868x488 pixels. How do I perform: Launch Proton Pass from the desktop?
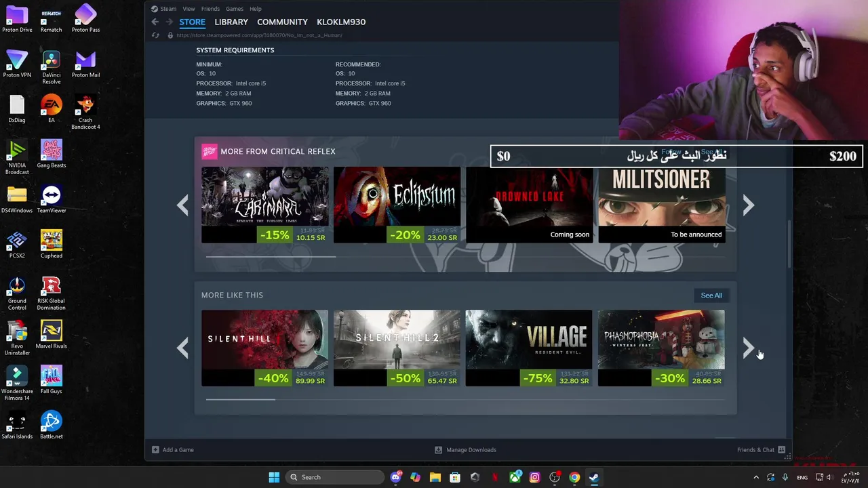click(x=85, y=18)
